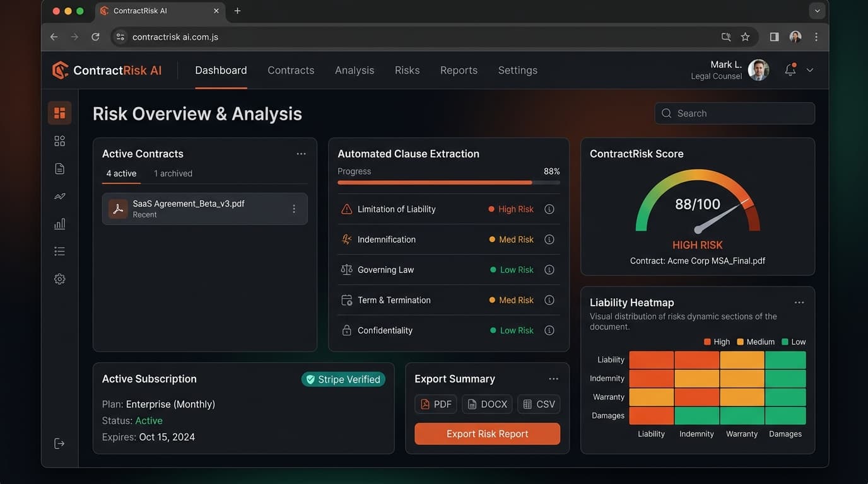The image size is (868, 484).
Task: Open Liability Heatmap three-dot menu
Action: coord(799,302)
